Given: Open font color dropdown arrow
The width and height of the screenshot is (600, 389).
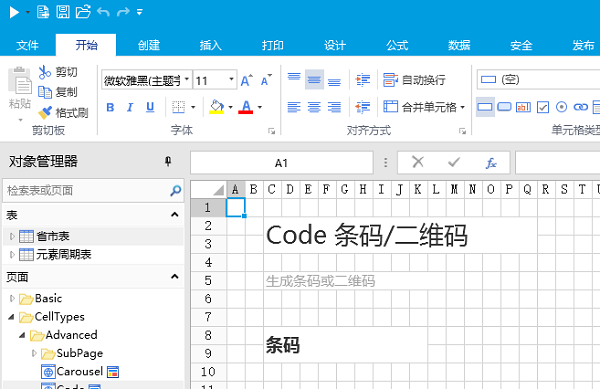Looking at the screenshot, I should [x=260, y=107].
